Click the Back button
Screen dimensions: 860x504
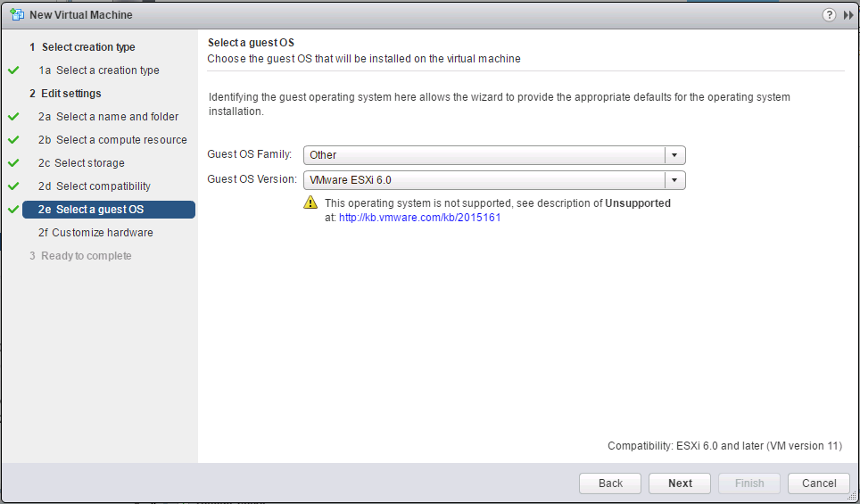click(610, 483)
